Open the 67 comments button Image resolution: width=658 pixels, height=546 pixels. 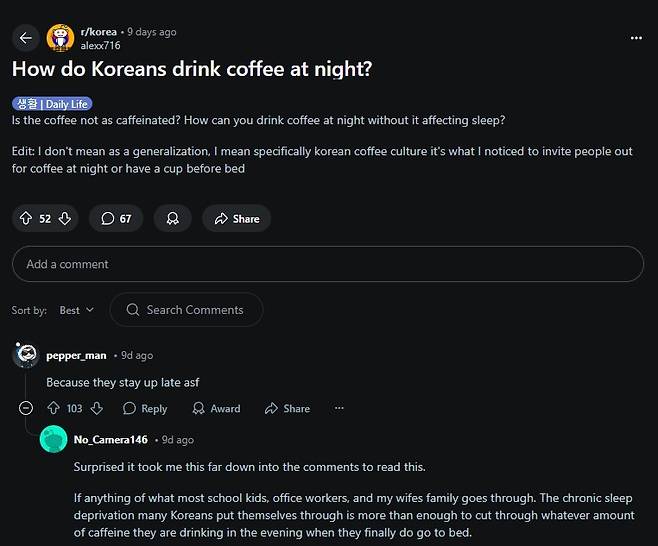tap(116, 219)
